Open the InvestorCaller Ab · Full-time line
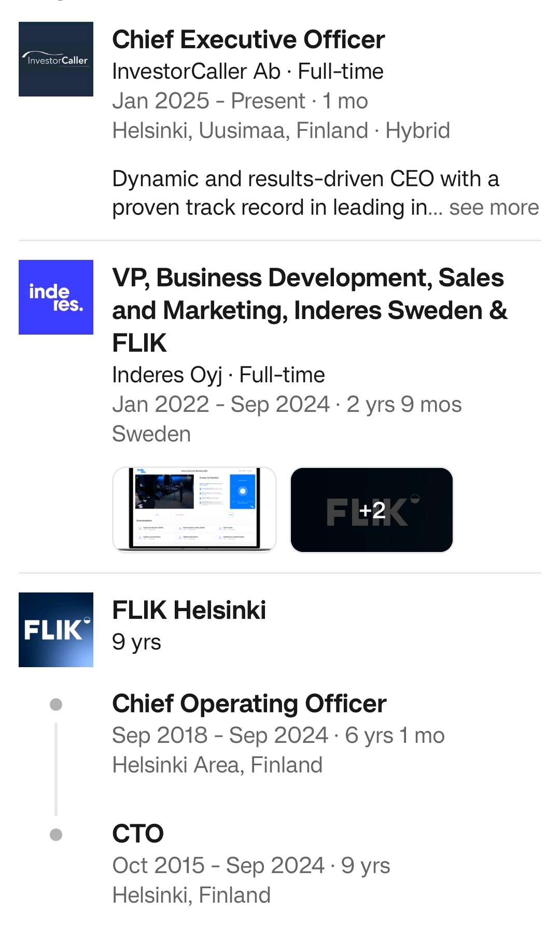The width and height of the screenshot is (560, 925). click(x=247, y=72)
